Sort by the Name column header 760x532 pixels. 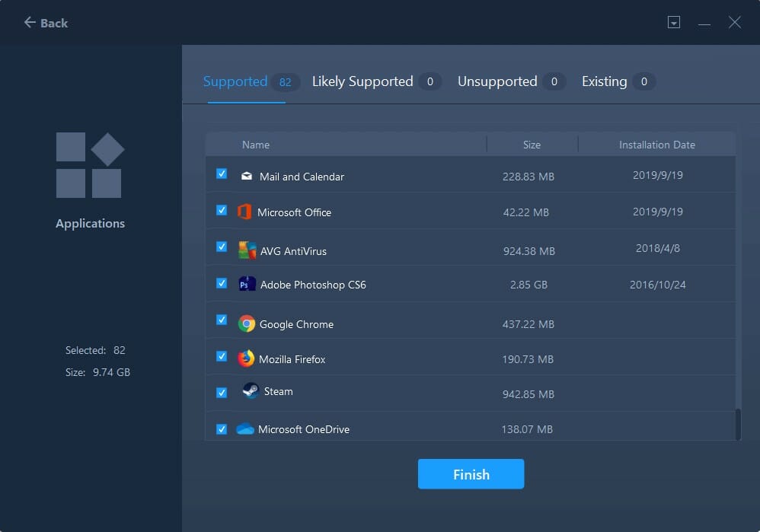[256, 145]
